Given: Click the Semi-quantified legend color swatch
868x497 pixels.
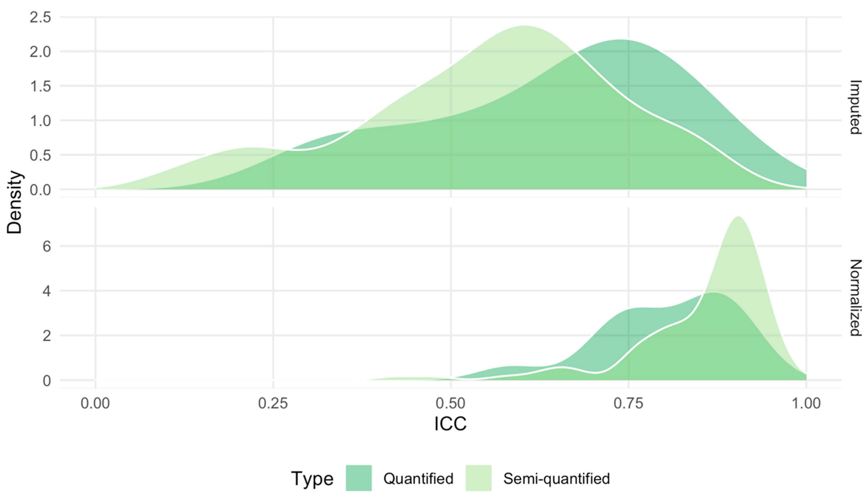Looking at the screenshot, I should click(478, 478).
